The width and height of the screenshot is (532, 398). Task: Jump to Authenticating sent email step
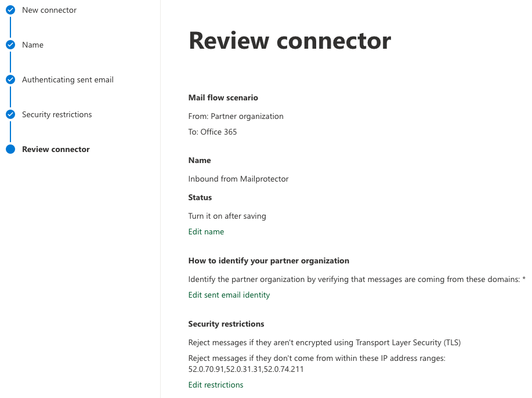(x=68, y=79)
